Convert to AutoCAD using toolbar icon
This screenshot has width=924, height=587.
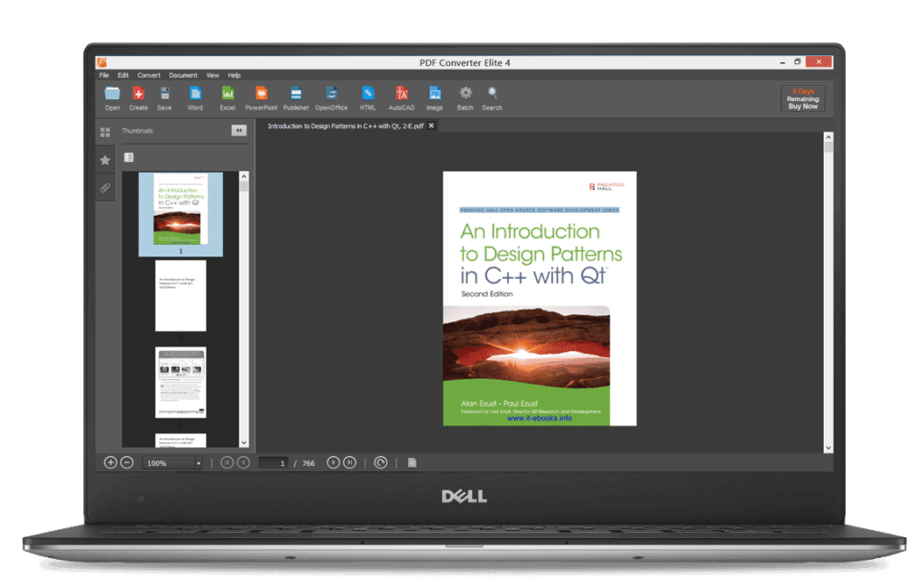tap(402, 93)
